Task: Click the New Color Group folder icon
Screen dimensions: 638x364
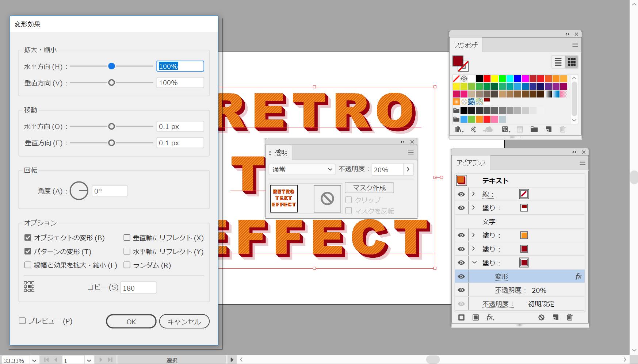Action: pos(534,130)
